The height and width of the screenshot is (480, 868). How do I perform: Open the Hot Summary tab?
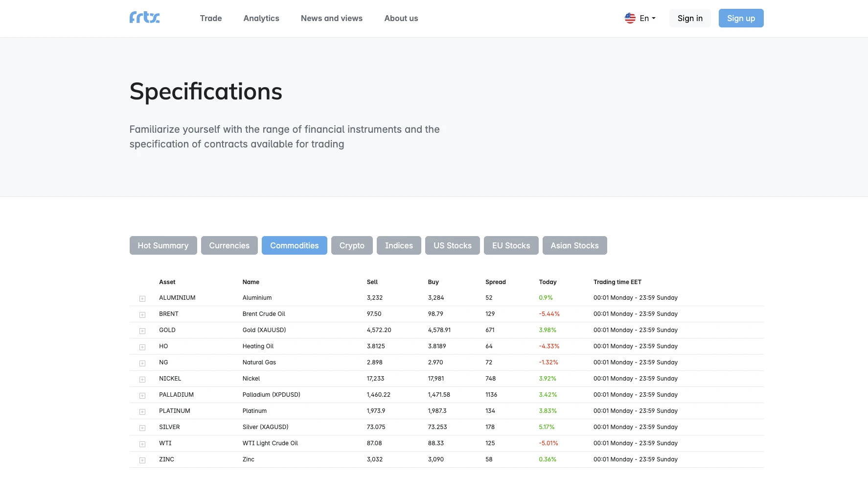coord(163,245)
